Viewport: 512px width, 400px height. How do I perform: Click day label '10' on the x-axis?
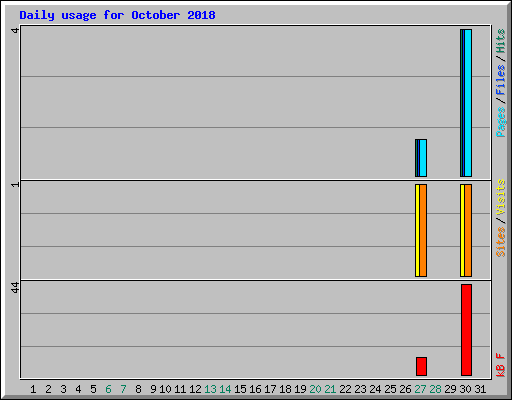(x=165, y=389)
